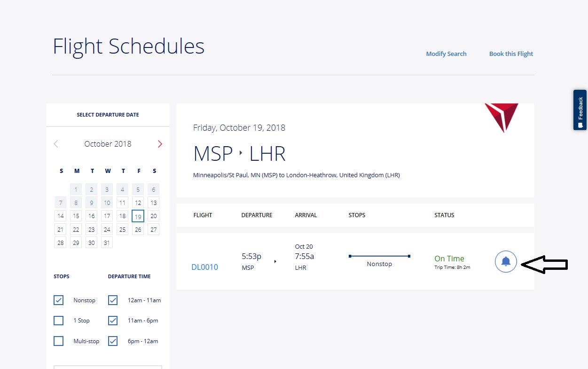This screenshot has width=588, height=369.
Task: Select October 27 in the calendar
Action: pos(153,229)
